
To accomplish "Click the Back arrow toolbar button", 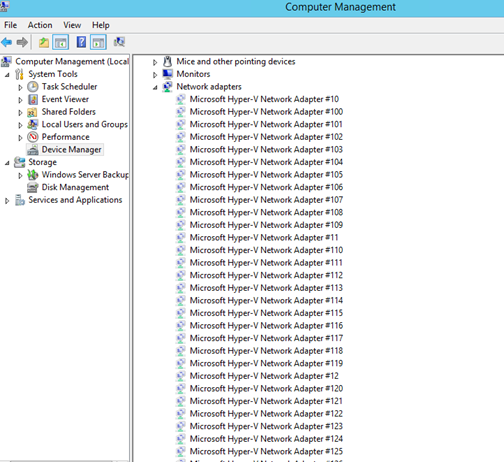I will click(7, 42).
